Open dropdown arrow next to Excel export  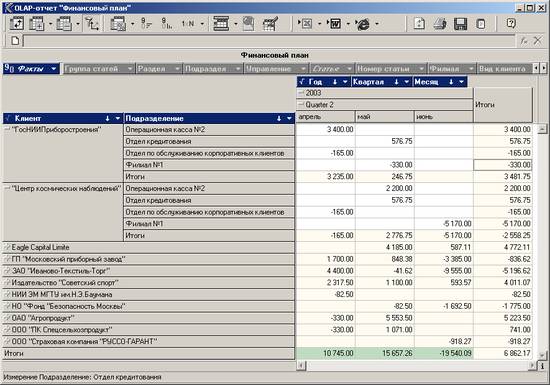click(319, 24)
